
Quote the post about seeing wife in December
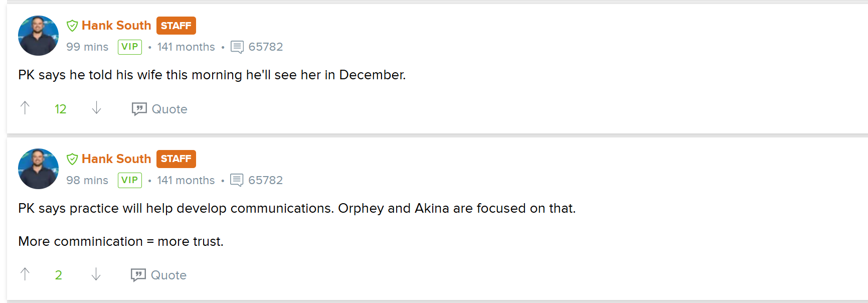(x=159, y=109)
